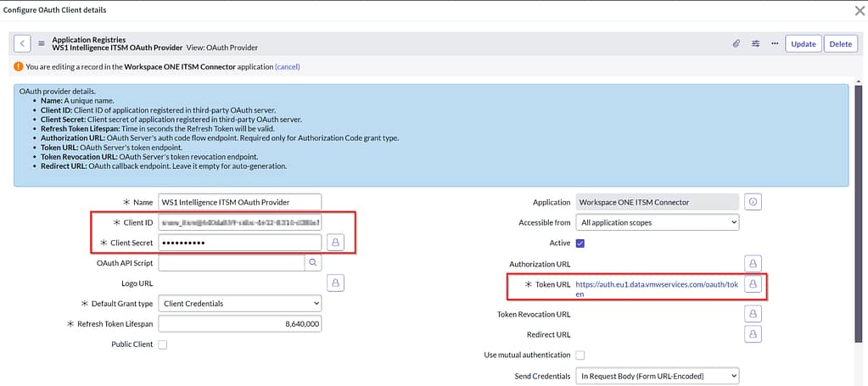Click the read-only Application field

(658, 202)
